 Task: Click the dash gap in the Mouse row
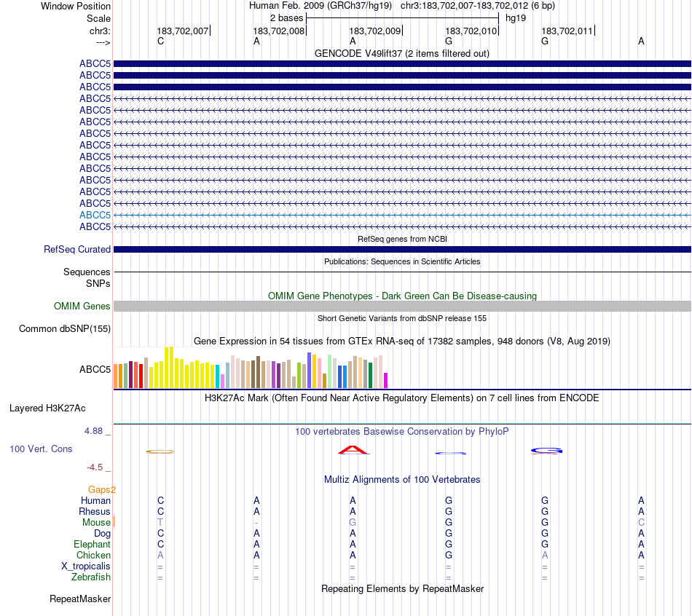256,523
